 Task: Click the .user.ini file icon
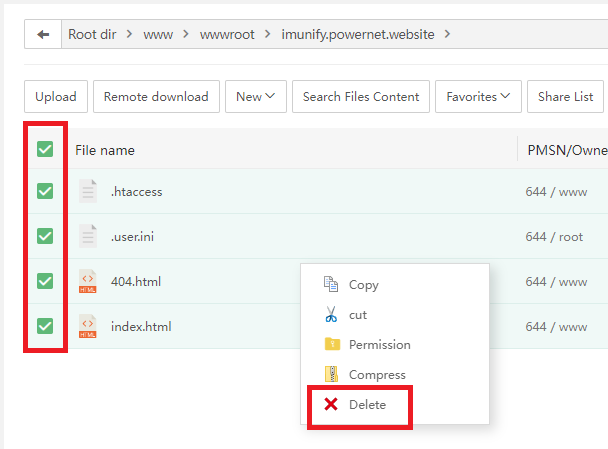pyautogui.click(x=88, y=236)
